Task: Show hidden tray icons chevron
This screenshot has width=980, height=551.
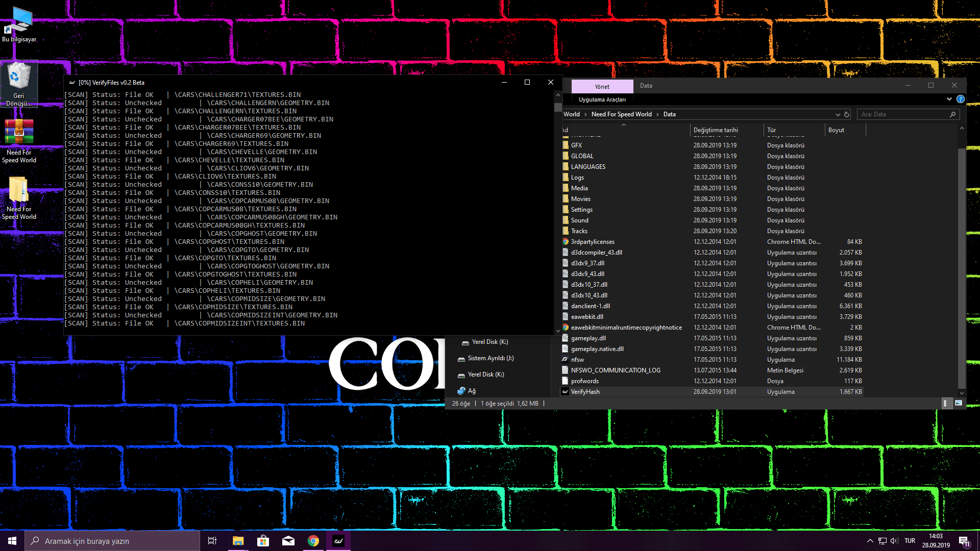Action: pos(870,541)
